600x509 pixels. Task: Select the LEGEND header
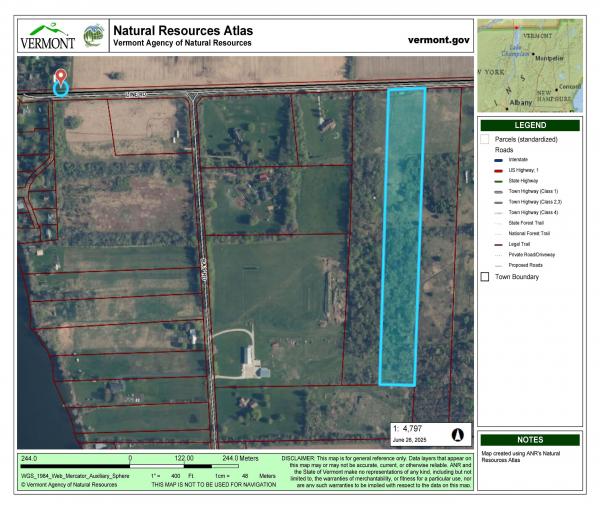coord(530,125)
